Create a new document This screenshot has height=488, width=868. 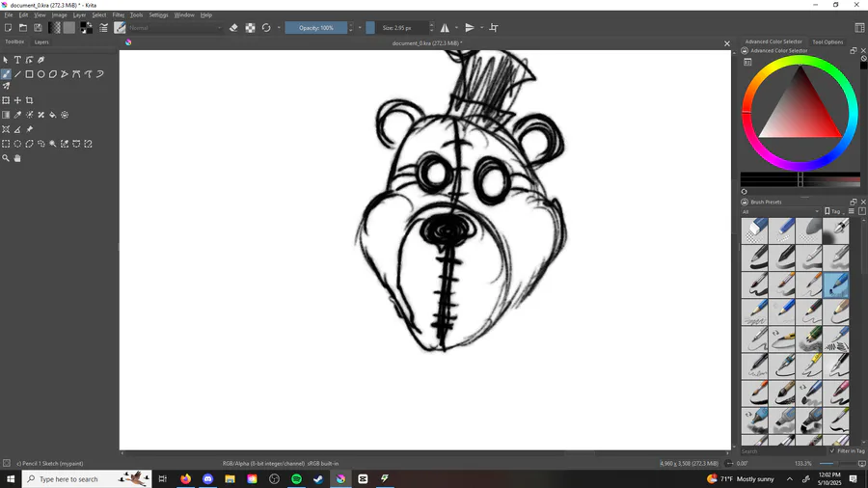(9, 28)
